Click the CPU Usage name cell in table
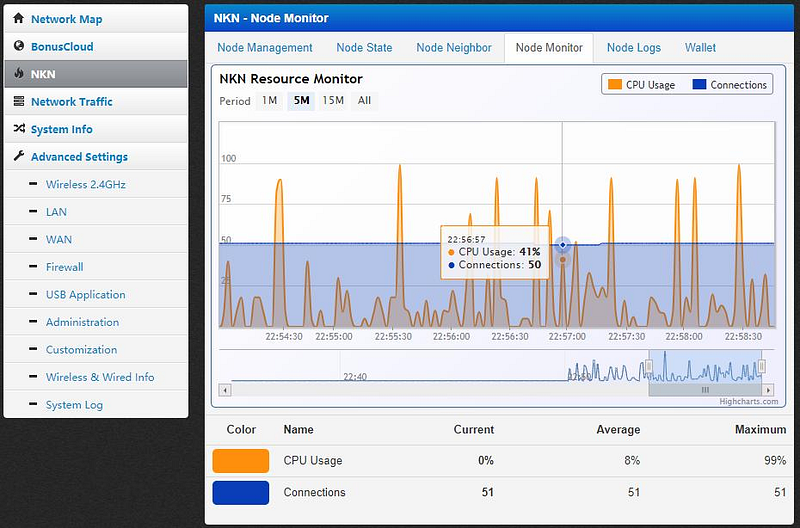 coord(313,460)
